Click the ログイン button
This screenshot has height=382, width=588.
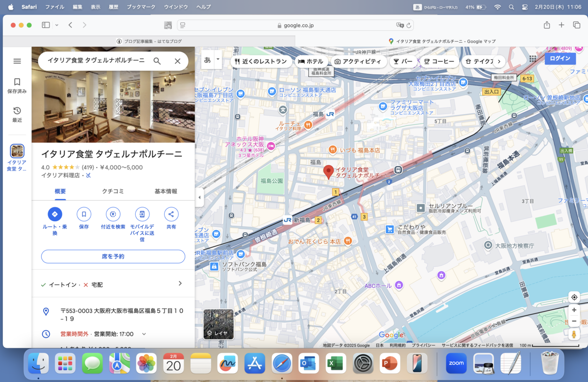(x=560, y=58)
